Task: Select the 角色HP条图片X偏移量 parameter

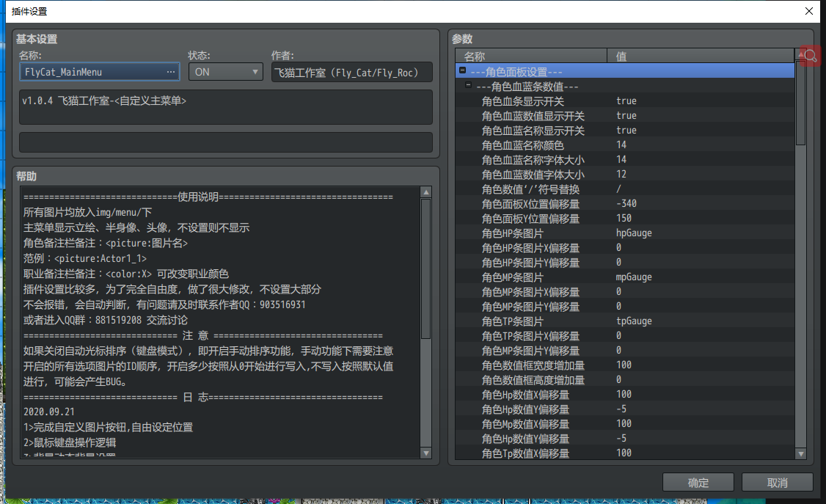Action: pyautogui.click(x=625, y=248)
